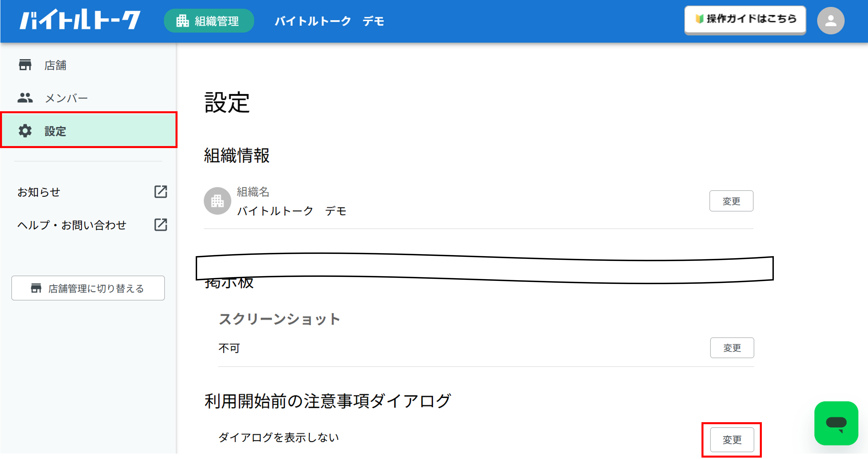
Task: Click the store icon next to 店舗
Action: pyautogui.click(x=25, y=65)
